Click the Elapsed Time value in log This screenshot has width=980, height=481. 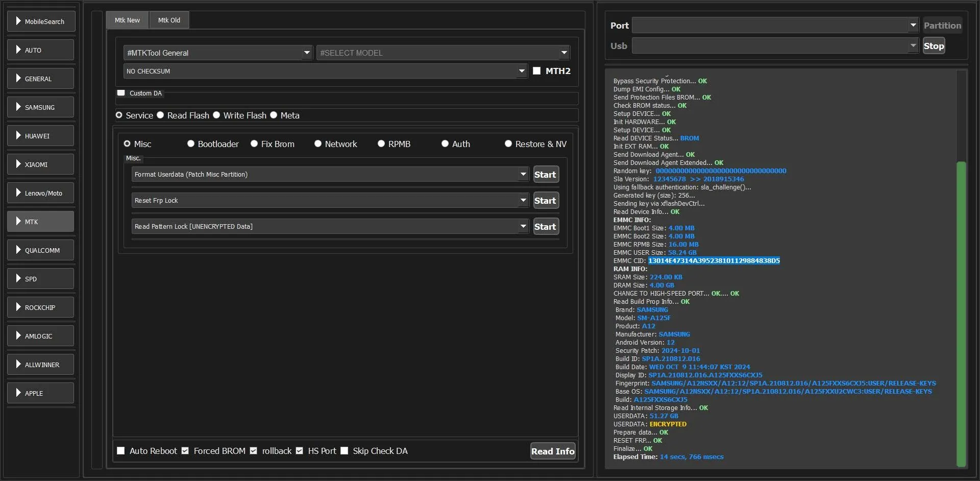point(692,457)
